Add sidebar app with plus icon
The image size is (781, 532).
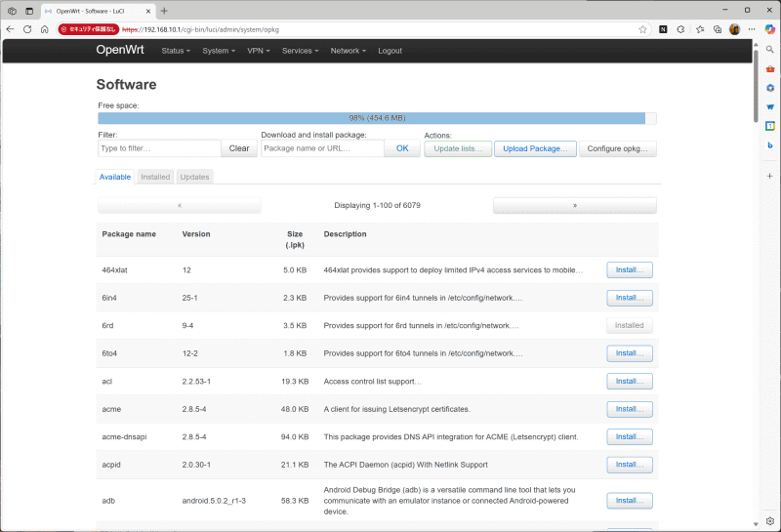pos(770,176)
